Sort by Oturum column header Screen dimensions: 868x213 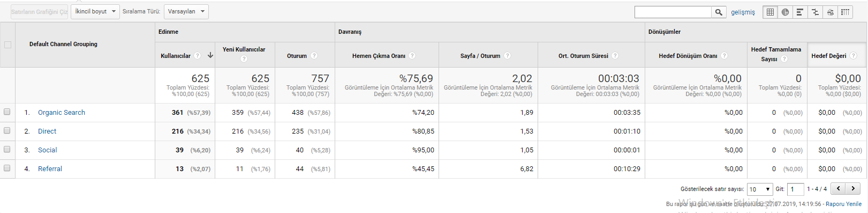pos(297,56)
